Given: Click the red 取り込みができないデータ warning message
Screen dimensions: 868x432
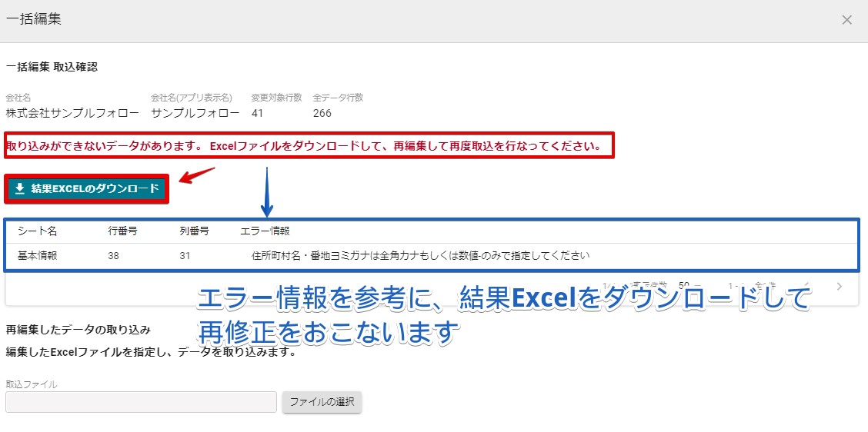Looking at the screenshot, I should coord(304,147).
